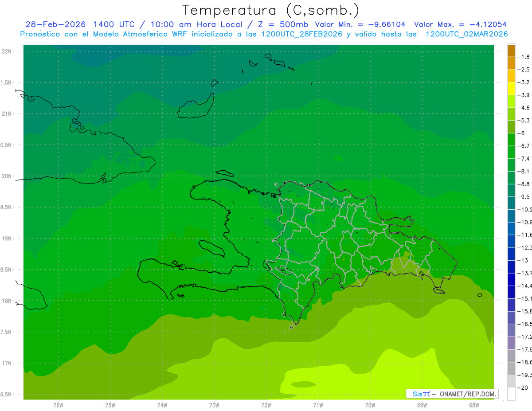
Task: Click the "74W" longitude label
Action: (162, 405)
